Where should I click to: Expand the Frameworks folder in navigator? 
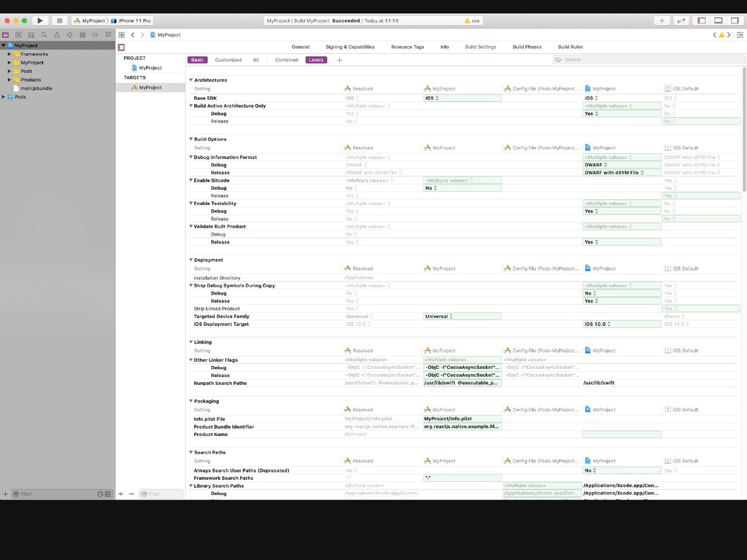[x=9, y=54]
